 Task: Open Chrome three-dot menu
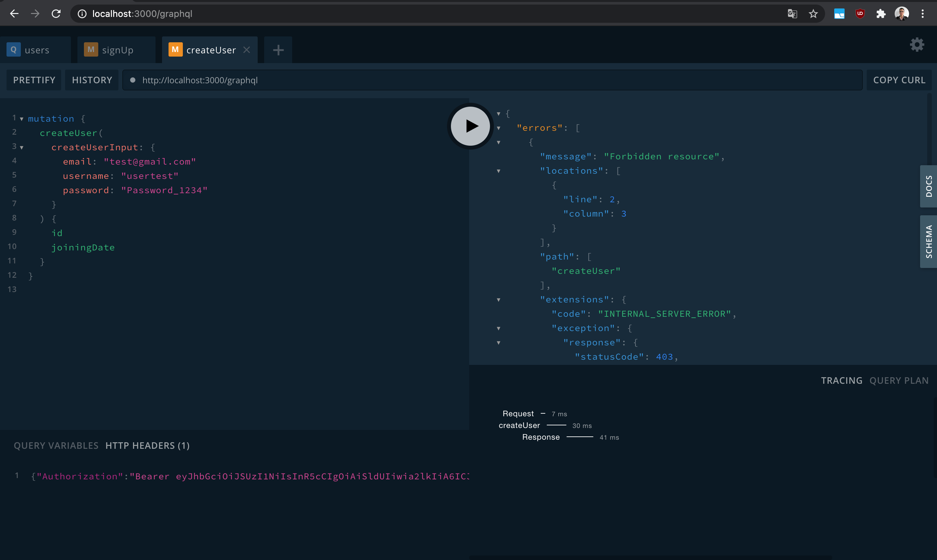click(923, 14)
